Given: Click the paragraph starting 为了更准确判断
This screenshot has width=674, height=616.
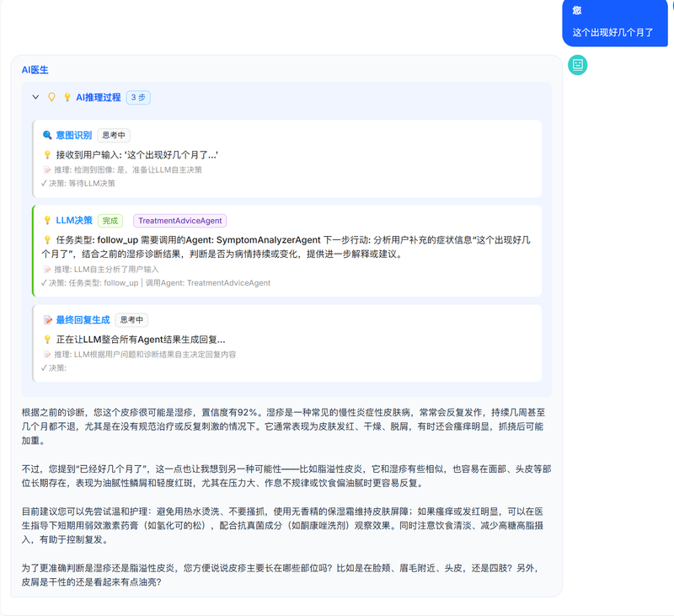Looking at the screenshot, I should [281, 576].
